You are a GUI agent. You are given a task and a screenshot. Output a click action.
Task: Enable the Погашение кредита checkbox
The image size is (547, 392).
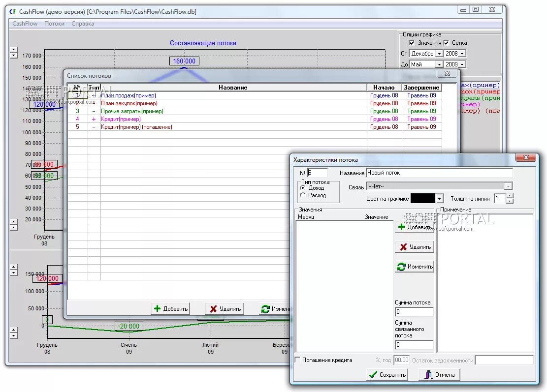pyautogui.click(x=297, y=360)
